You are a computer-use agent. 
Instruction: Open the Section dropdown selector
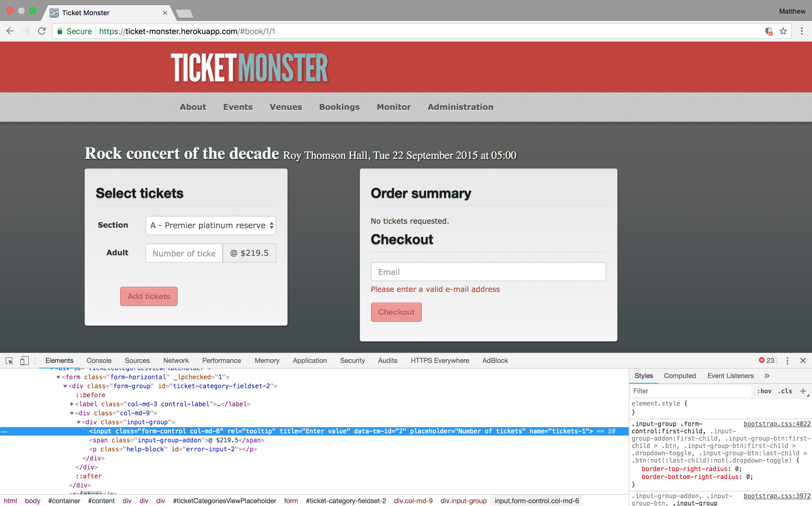[x=211, y=225]
